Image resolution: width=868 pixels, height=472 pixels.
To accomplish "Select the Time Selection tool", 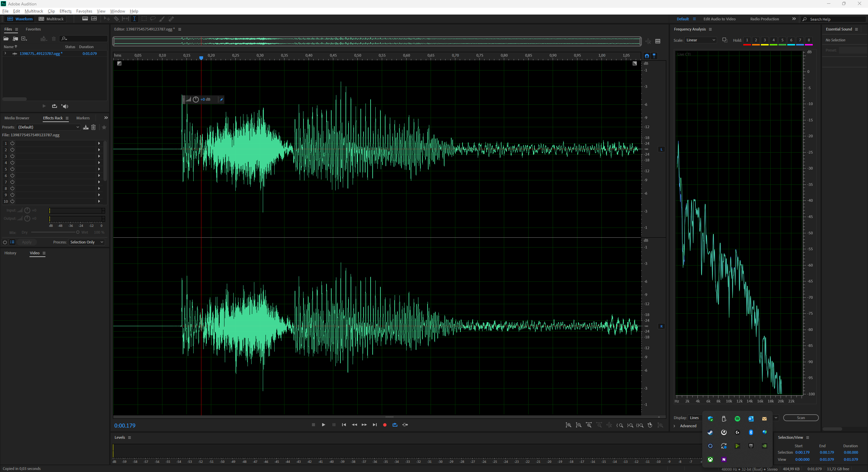I will coord(134,19).
